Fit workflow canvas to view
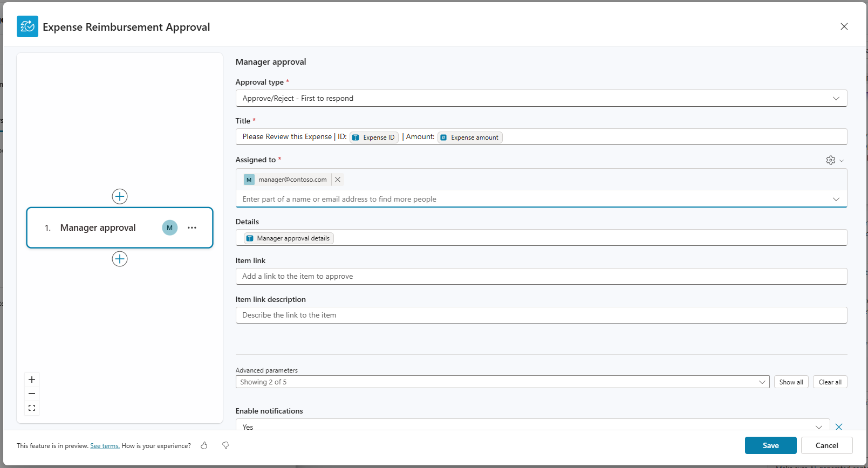 32,408
